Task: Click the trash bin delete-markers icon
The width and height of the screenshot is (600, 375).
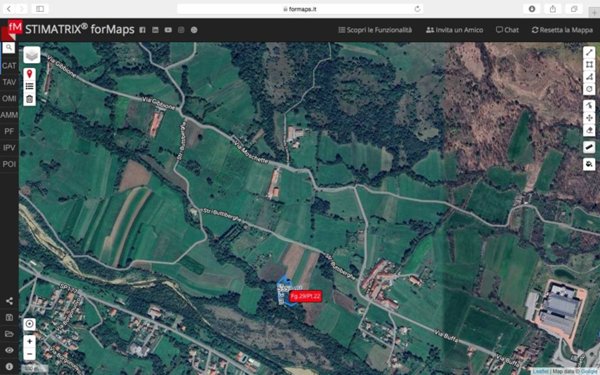Action: (x=29, y=99)
